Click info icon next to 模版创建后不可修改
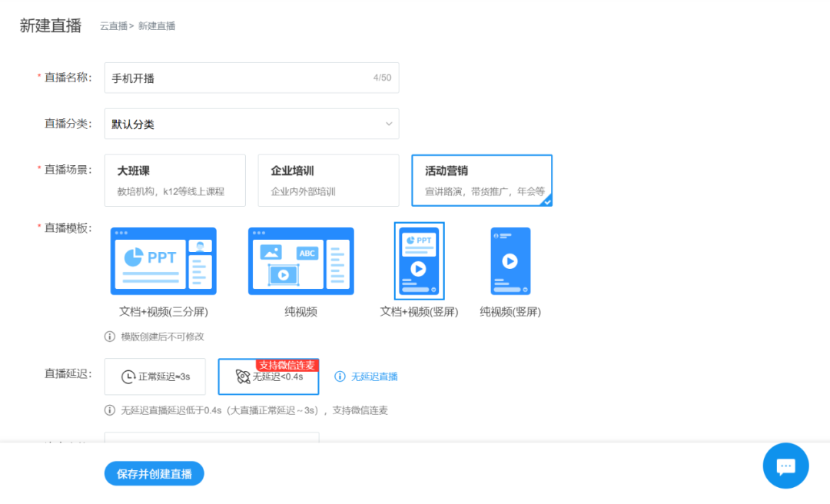 pos(110,337)
